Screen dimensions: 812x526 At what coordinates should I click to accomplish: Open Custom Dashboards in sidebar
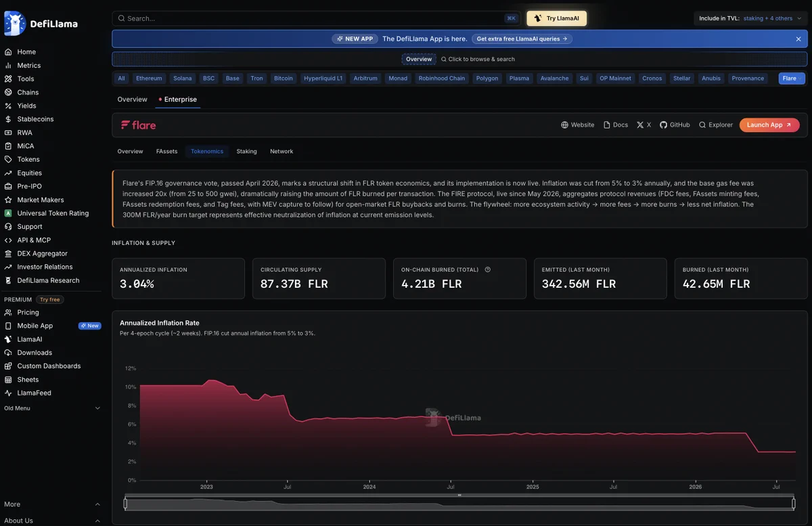(x=49, y=366)
